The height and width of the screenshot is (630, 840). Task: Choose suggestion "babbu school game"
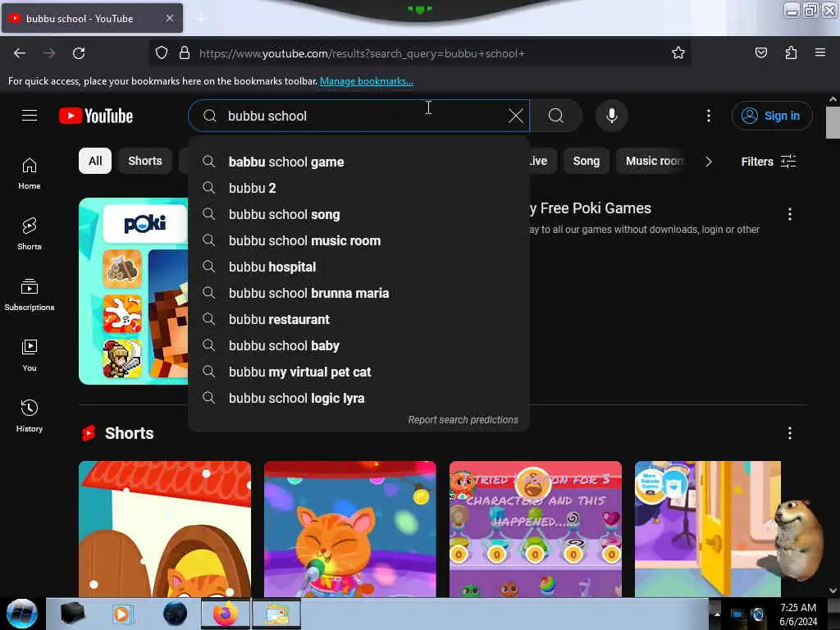click(x=358, y=162)
